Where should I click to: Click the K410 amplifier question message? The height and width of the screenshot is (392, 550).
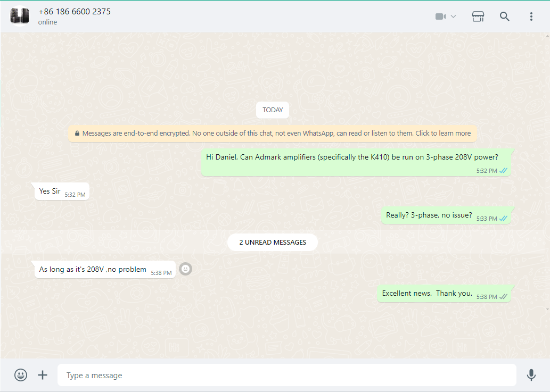352,157
